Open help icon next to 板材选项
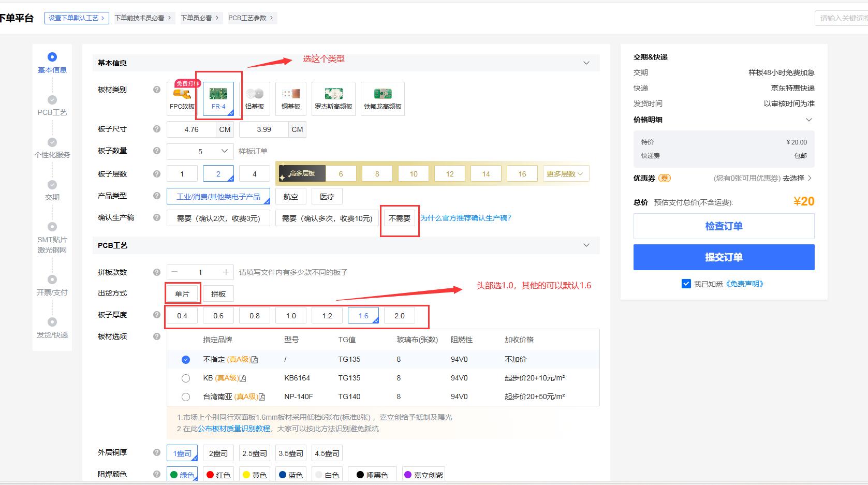Image resolution: width=868 pixels, height=485 pixels. coord(156,336)
